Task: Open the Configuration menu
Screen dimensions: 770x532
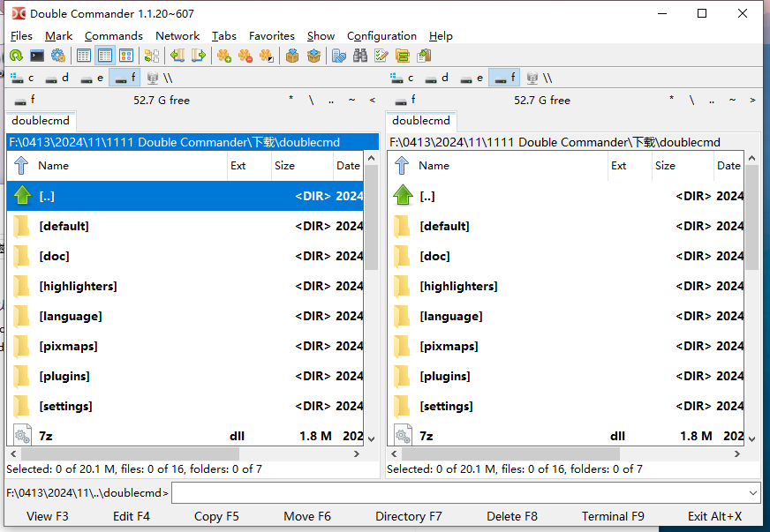Action: [381, 36]
